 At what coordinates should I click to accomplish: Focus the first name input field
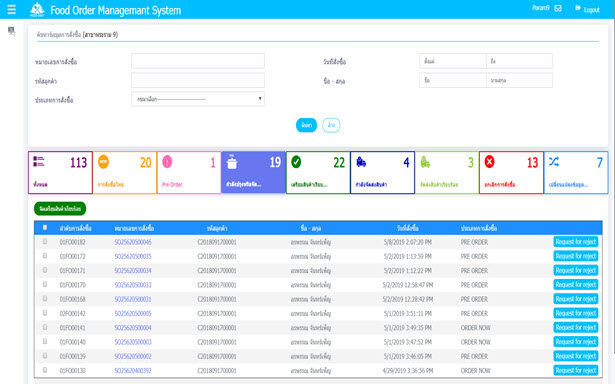(x=453, y=80)
